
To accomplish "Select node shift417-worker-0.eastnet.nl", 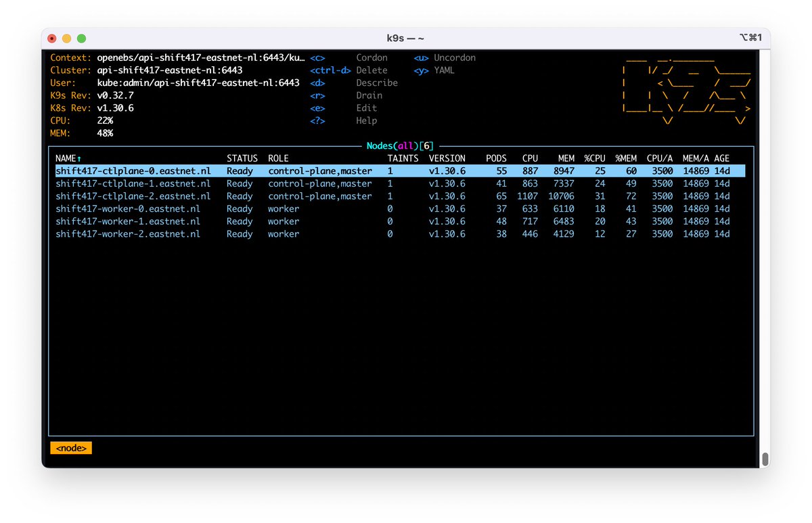I will click(x=400, y=208).
